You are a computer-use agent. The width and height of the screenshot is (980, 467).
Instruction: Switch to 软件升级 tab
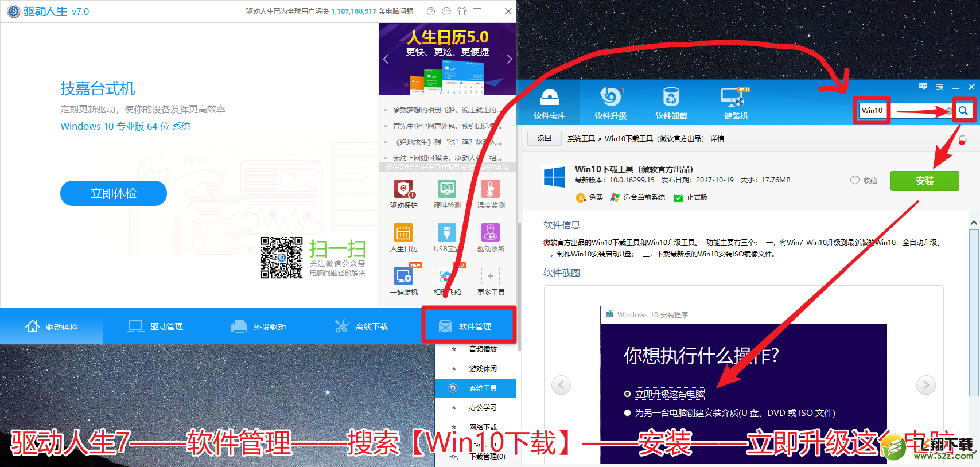pyautogui.click(x=610, y=103)
